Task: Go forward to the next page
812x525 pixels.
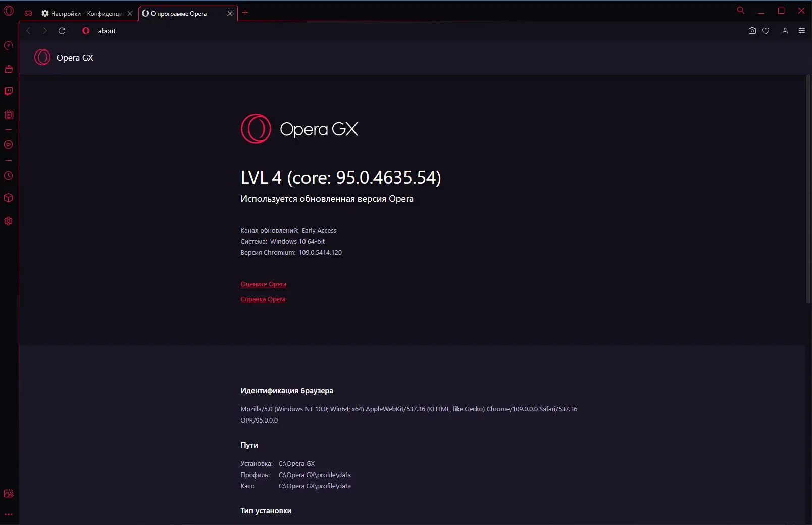Action: coord(45,31)
